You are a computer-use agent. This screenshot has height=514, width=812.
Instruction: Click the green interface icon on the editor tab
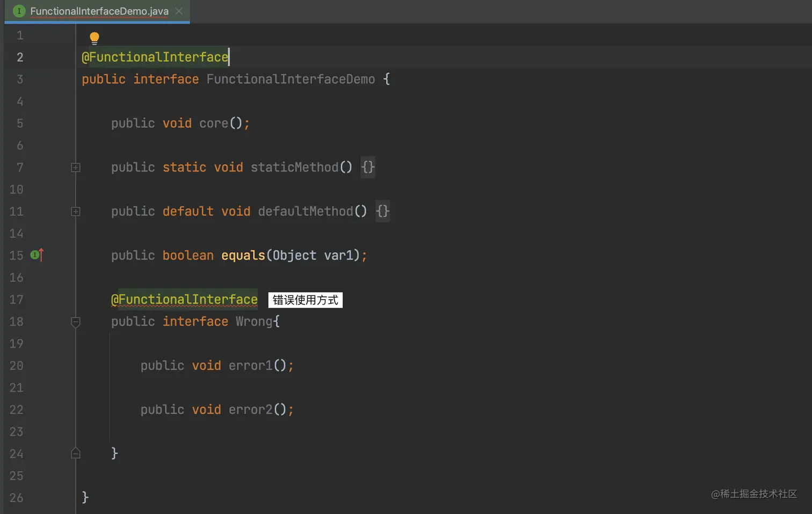point(19,11)
